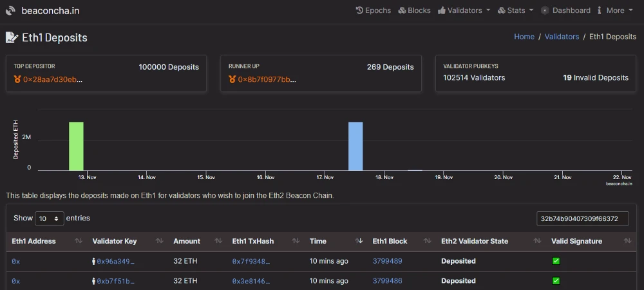The height and width of the screenshot is (290, 644).
Task: Expand the More dropdown menu
Action: (615, 11)
